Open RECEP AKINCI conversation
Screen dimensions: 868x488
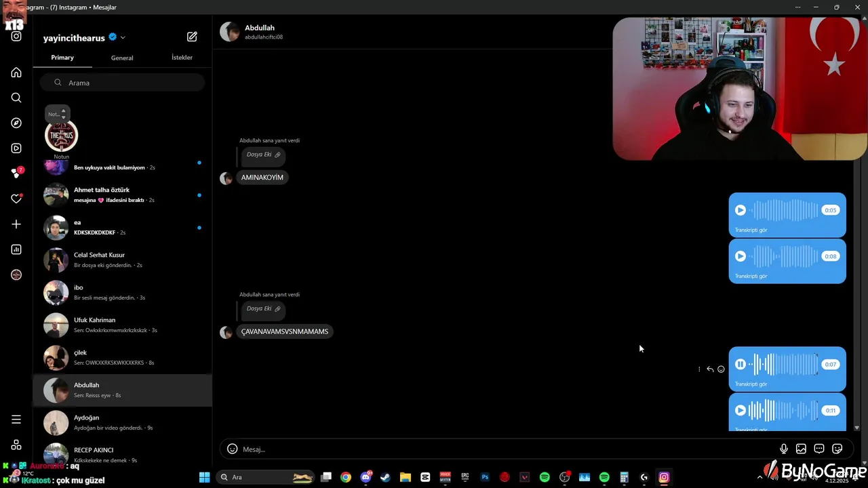(x=123, y=453)
